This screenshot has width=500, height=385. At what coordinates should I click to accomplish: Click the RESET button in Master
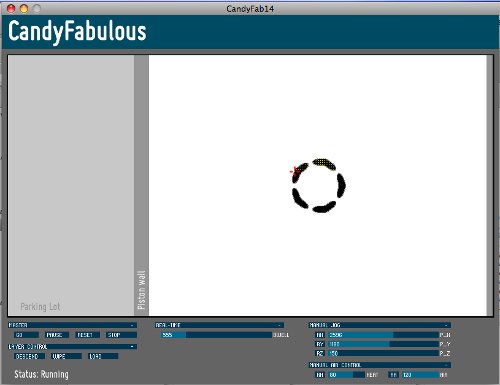[88, 335]
